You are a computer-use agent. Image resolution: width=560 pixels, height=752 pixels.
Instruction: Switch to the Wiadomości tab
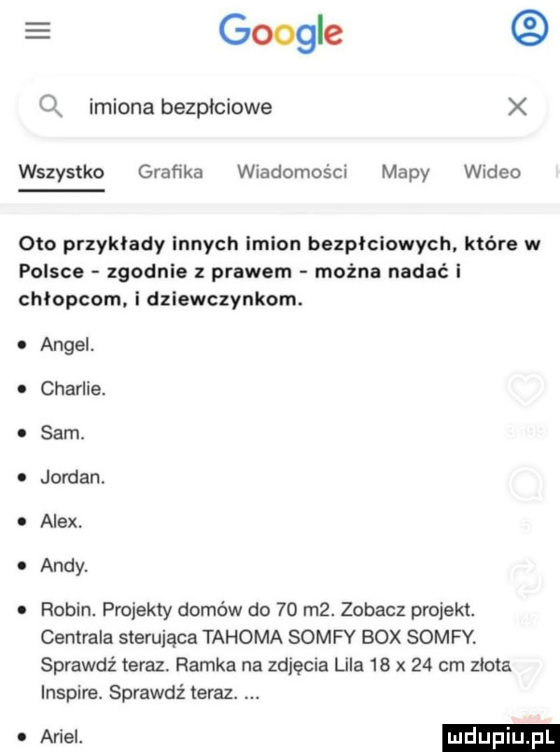tap(292, 172)
